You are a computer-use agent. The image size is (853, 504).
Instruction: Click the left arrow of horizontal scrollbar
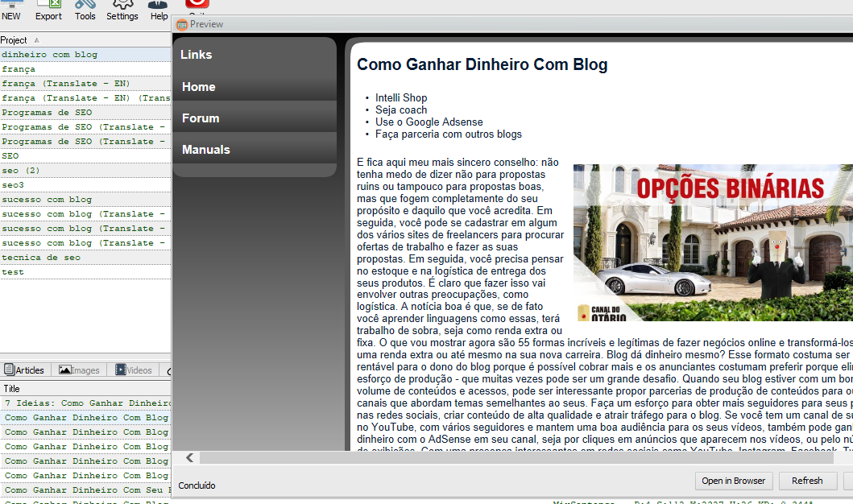(189, 458)
